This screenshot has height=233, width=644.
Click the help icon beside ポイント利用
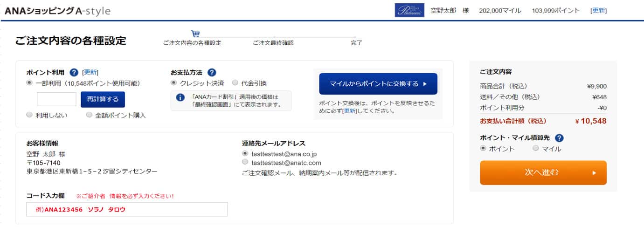(74, 72)
